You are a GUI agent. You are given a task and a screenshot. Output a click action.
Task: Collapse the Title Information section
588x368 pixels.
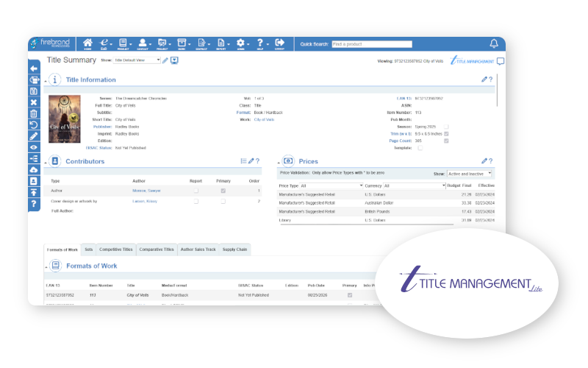46,81
